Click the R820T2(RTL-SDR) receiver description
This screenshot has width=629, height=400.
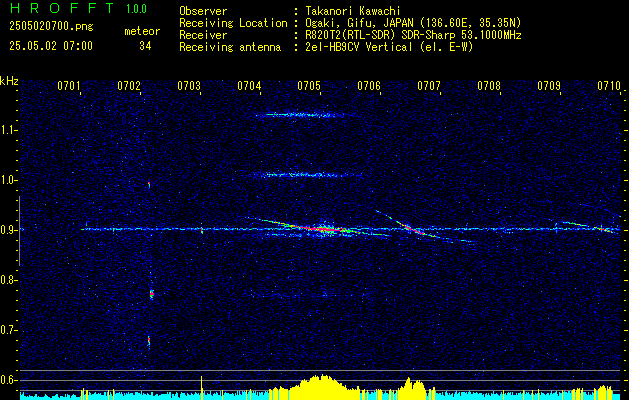pyautogui.click(x=413, y=35)
